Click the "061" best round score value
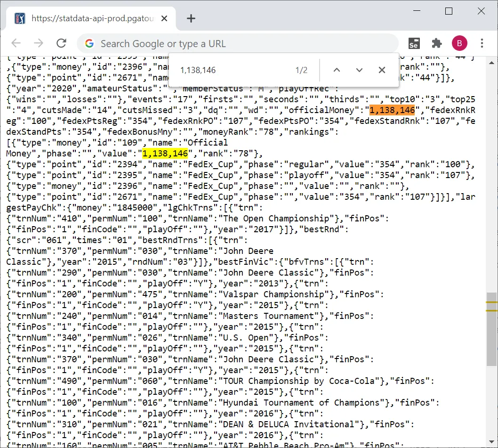 (54, 240)
